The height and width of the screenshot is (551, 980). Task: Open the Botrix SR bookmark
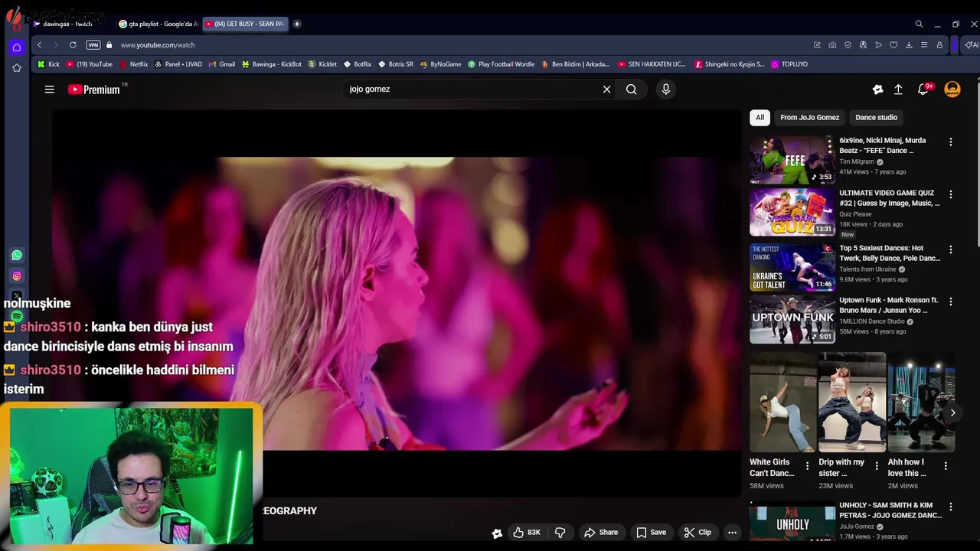coord(395,64)
